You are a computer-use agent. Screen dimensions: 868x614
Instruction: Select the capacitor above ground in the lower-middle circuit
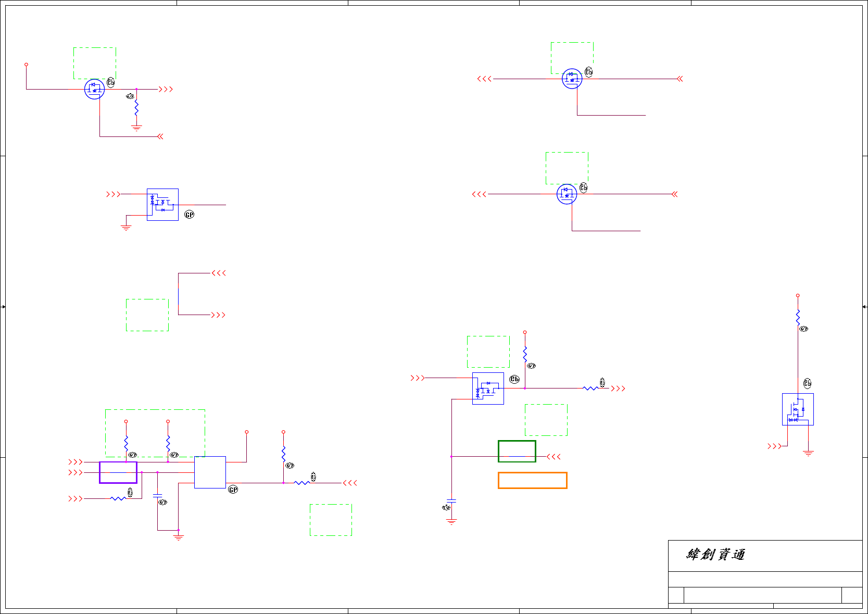click(451, 501)
